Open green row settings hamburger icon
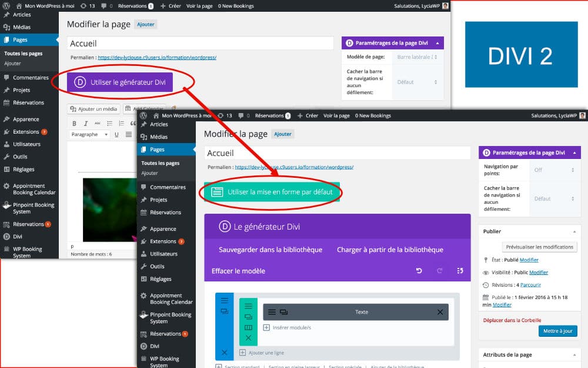The image size is (588, 368). (x=248, y=306)
